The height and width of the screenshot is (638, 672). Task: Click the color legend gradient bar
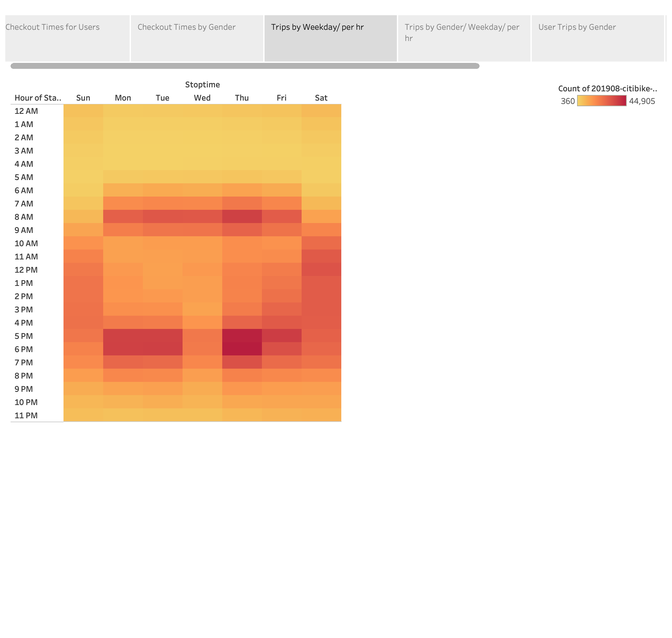click(602, 101)
